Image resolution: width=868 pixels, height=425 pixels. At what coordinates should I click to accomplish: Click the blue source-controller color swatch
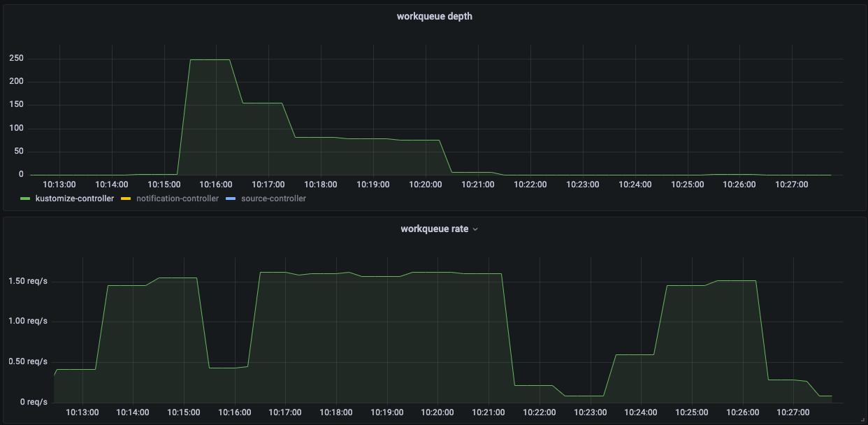coord(231,199)
